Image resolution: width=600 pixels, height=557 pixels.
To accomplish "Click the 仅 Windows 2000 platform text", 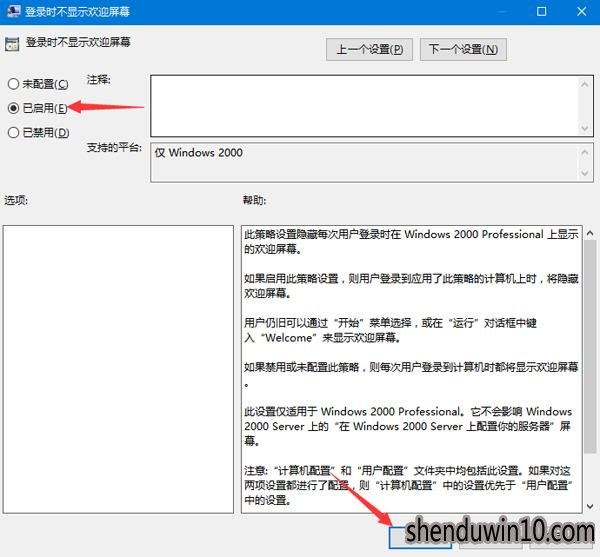I will (x=199, y=153).
